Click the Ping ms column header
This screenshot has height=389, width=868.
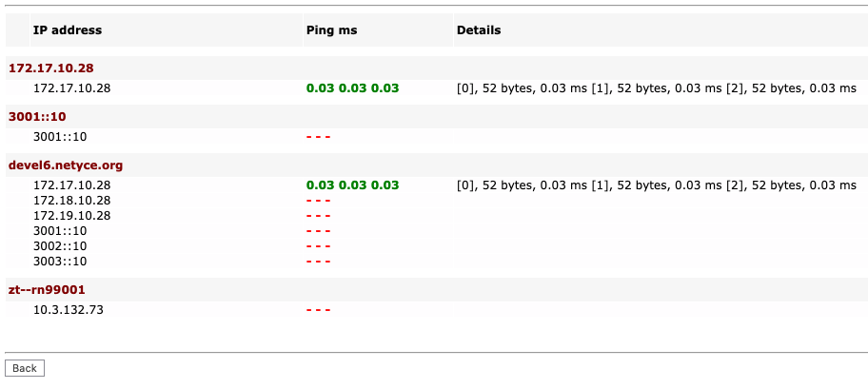pyautogui.click(x=331, y=30)
